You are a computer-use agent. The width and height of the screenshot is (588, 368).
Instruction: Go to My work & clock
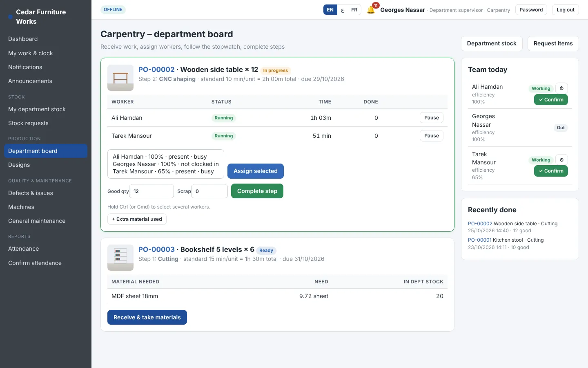(x=46, y=53)
